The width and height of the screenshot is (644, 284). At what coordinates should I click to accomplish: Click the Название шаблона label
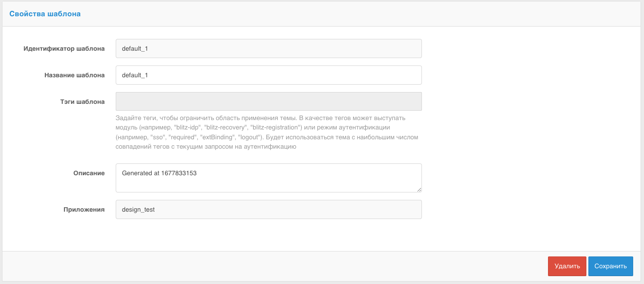[x=74, y=75]
